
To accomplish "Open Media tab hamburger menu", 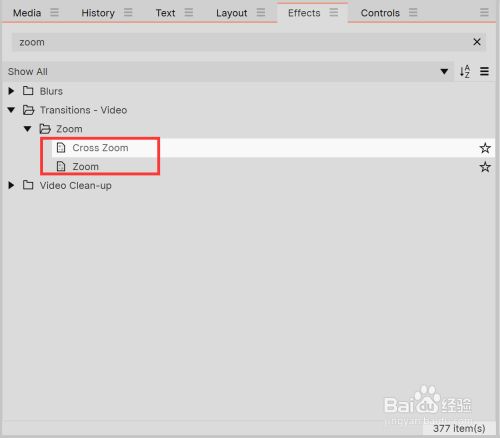I will (x=54, y=13).
